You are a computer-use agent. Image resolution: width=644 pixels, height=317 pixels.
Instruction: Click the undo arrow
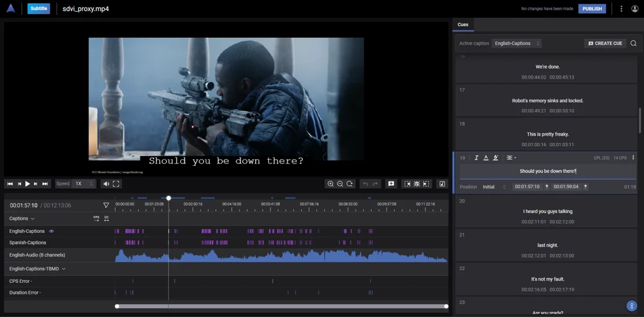tap(365, 184)
